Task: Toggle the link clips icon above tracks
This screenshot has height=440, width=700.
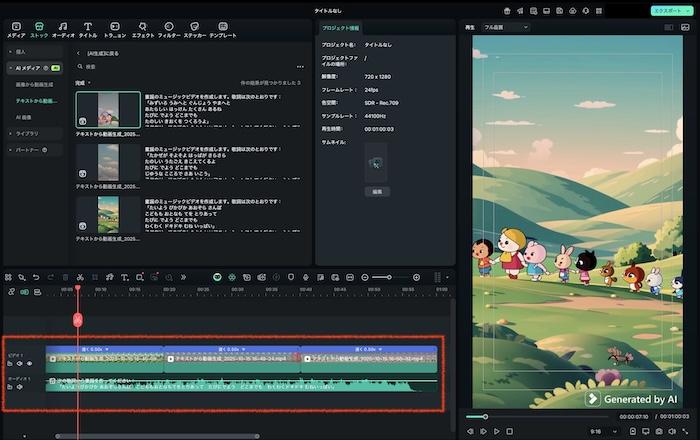Action: [11, 291]
